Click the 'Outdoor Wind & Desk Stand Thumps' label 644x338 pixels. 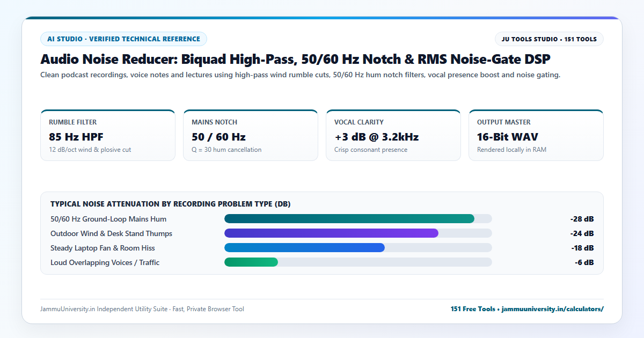111,233
